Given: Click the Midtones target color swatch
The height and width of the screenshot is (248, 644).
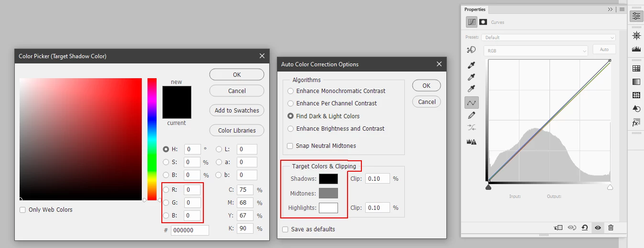Looking at the screenshot, I should point(328,193).
